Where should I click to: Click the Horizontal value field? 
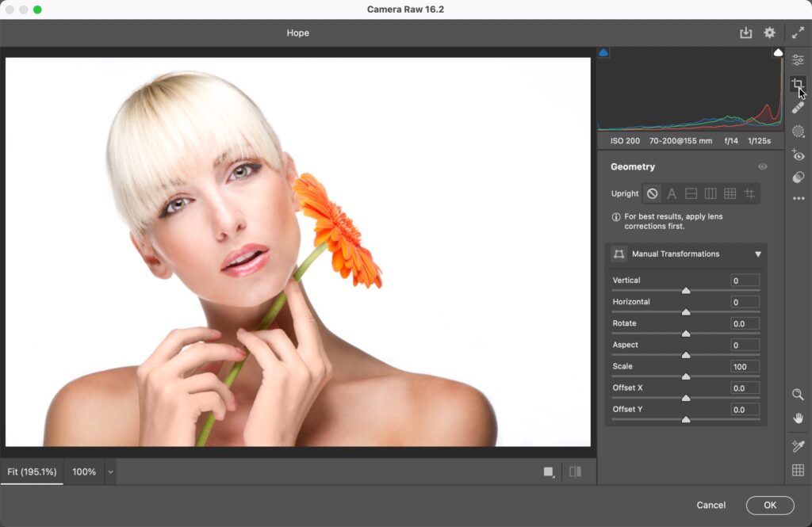pos(745,302)
